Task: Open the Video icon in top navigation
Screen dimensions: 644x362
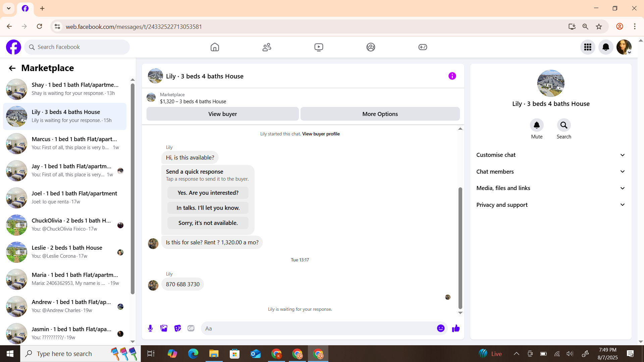Action: (319, 47)
